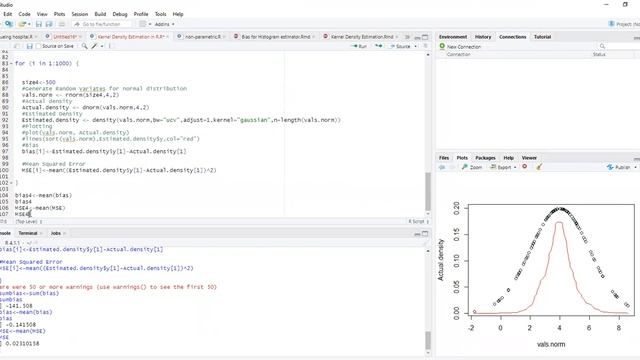Open the Profile menu
The width and height of the screenshot is (640, 360).
tap(141, 14)
